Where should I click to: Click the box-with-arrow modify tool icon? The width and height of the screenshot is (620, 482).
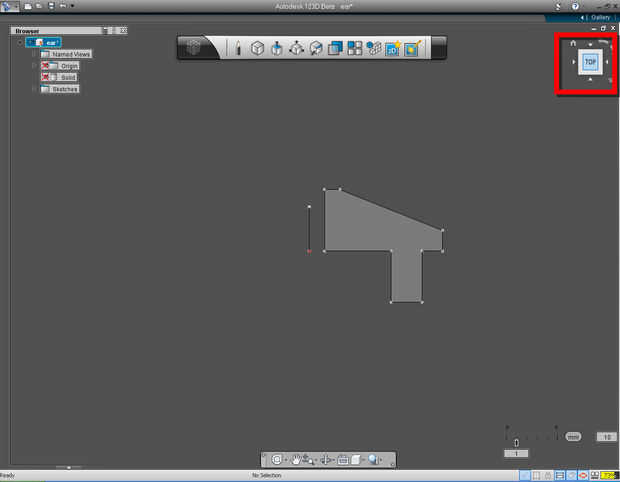click(316, 48)
